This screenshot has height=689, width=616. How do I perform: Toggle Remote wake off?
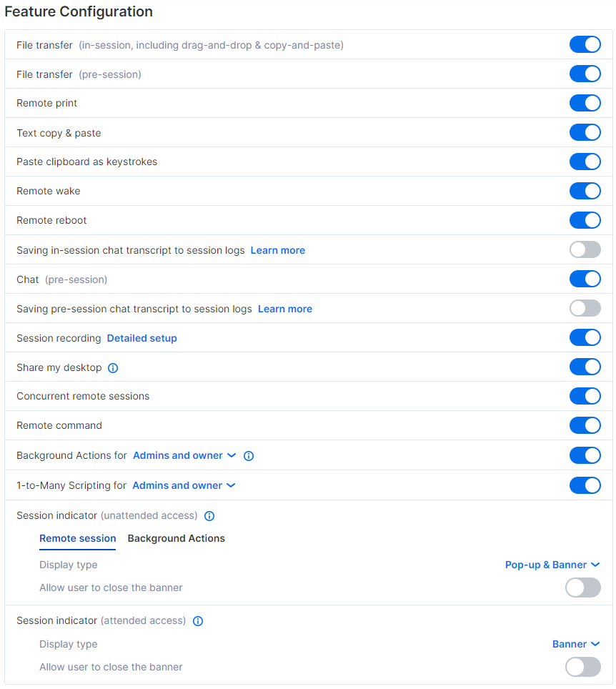[585, 191]
